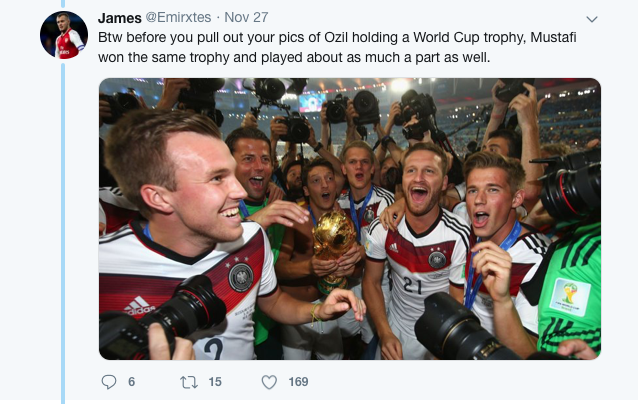
Task: Click the reply speech bubble icon
Action: (x=110, y=382)
